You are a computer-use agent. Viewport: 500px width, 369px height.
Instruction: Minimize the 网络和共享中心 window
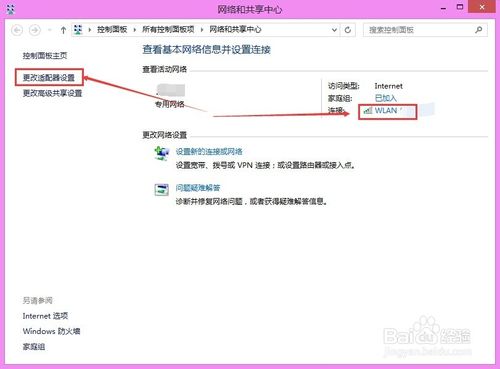[x=443, y=8]
